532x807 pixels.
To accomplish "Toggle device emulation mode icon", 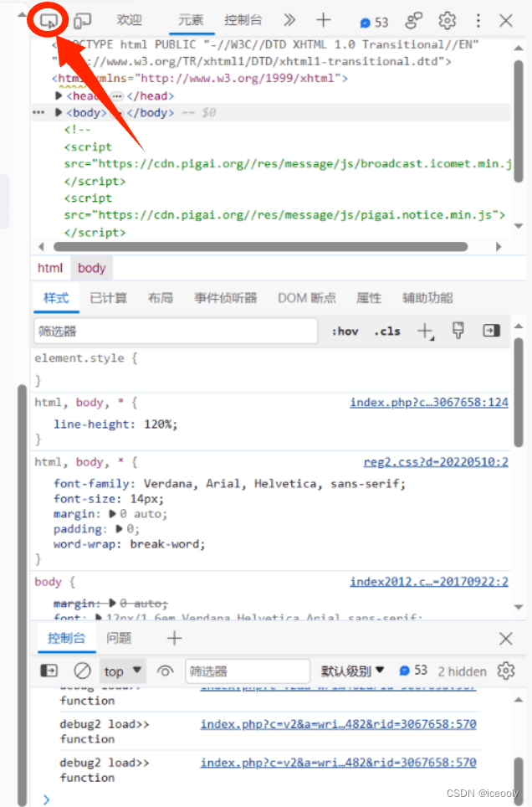I will click(x=82, y=21).
